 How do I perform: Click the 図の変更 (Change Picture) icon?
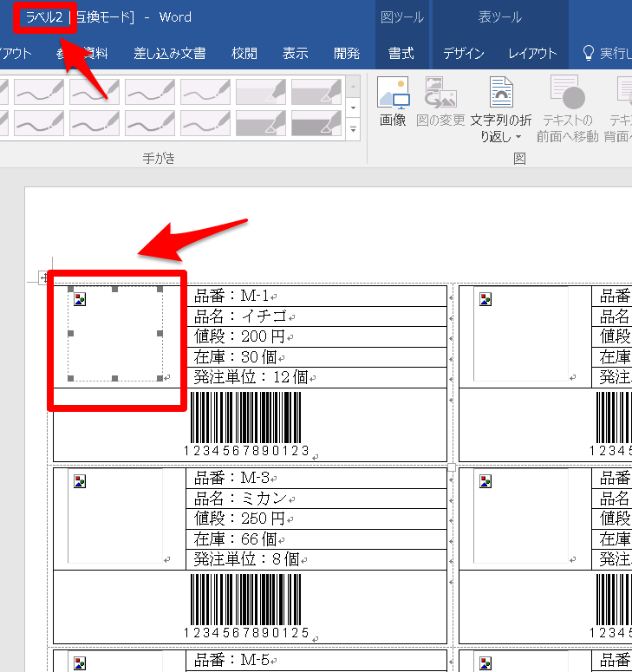[440, 101]
